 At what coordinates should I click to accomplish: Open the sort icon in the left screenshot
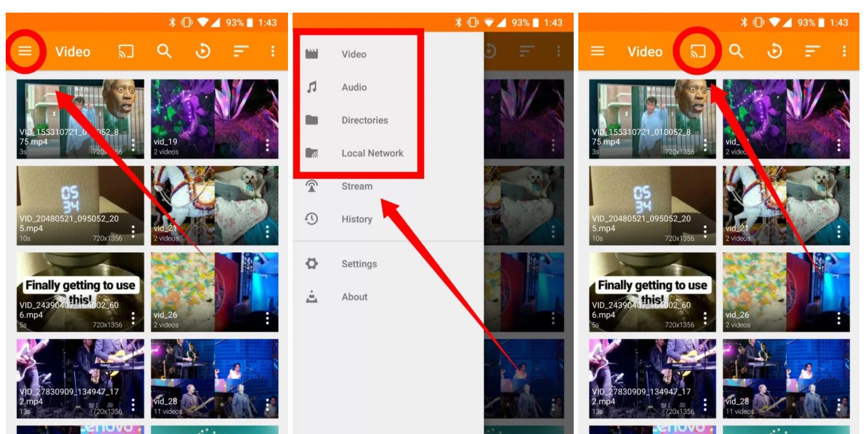[x=240, y=52]
